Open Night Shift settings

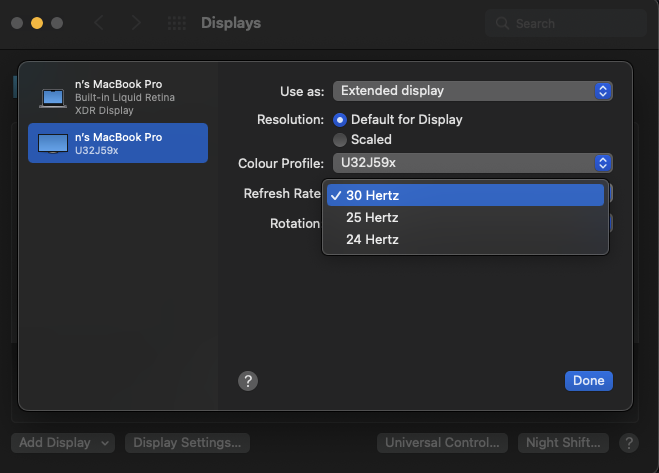(x=563, y=443)
